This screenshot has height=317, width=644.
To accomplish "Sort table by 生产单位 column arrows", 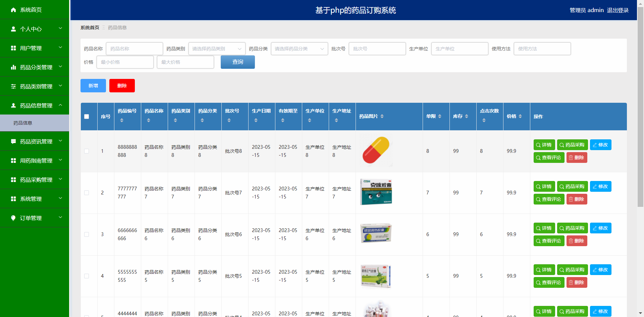I will [310, 120].
